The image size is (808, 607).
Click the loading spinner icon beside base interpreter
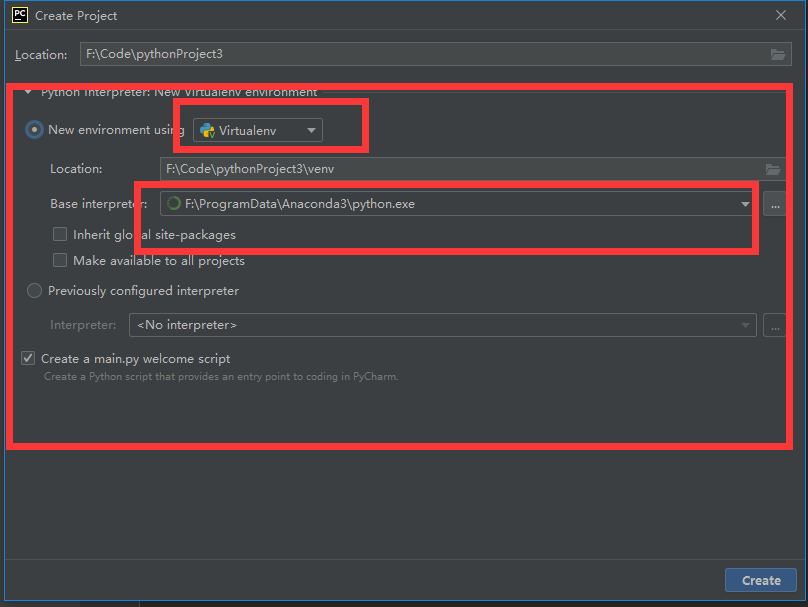[174, 204]
